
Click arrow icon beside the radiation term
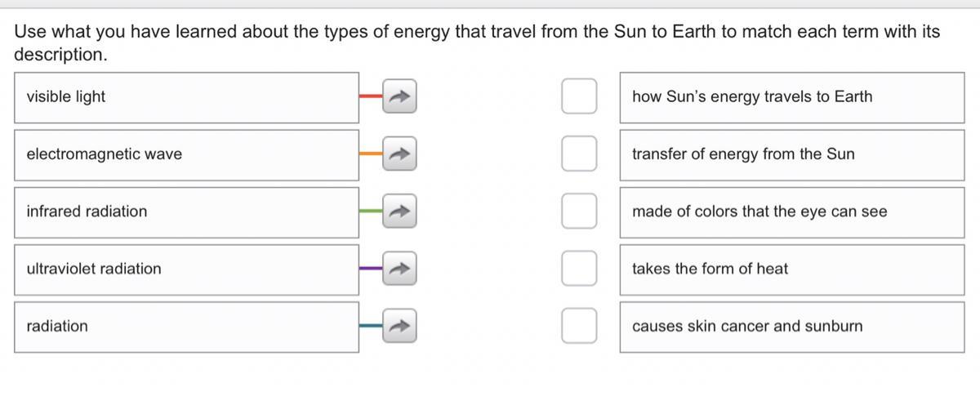click(x=399, y=326)
